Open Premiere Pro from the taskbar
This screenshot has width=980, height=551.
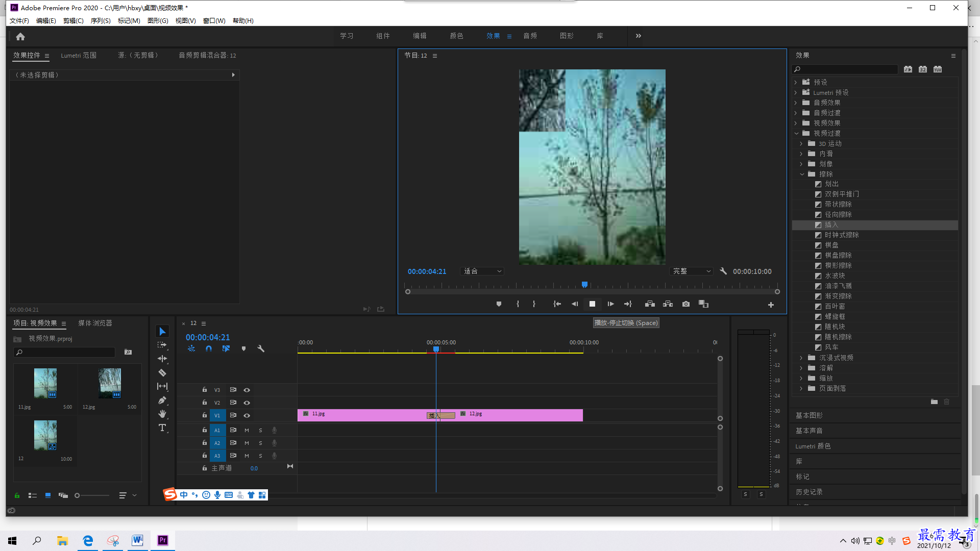[163, 540]
